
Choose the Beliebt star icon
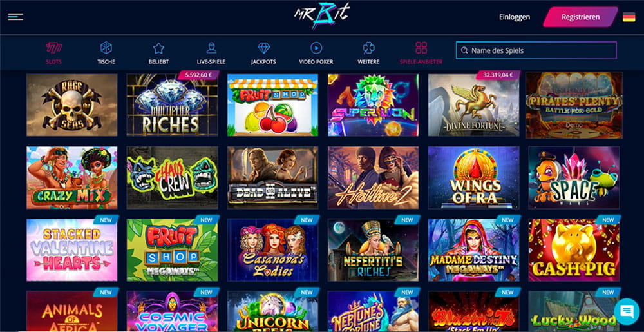pos(158,48)
